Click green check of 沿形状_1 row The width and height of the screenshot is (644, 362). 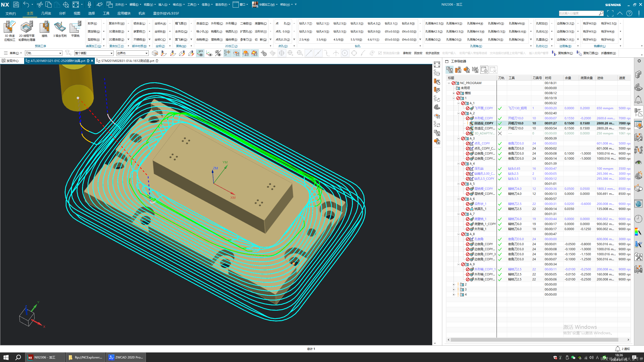coord(500,204)
